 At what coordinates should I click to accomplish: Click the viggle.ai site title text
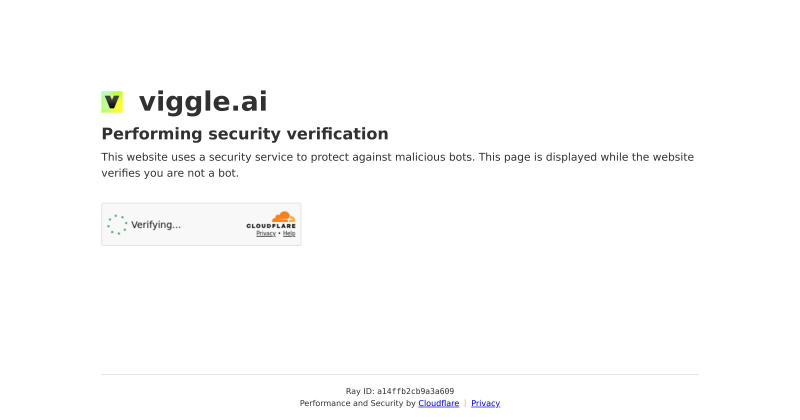(x=203, y=101)
